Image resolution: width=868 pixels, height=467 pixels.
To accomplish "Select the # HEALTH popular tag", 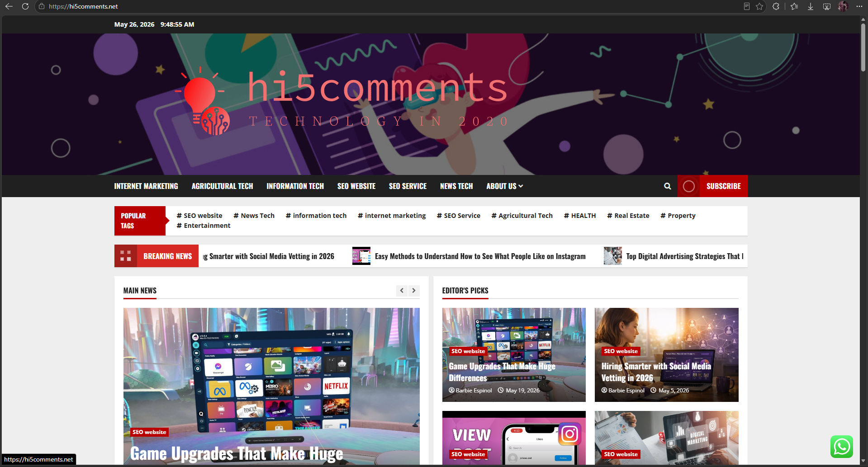I will coord(580,216).
